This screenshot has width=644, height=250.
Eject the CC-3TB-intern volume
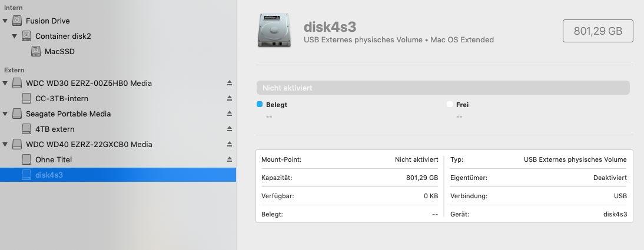point(229,98)
